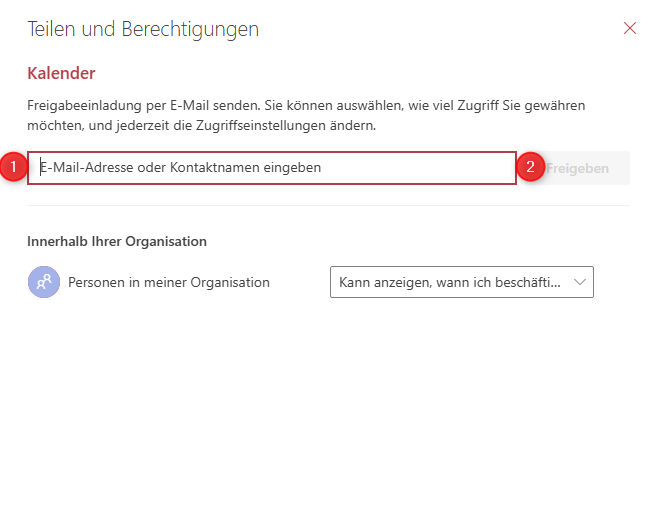Click the Kann anzeigen, wann ich beschäfti… text
Viewport: 655px width, 532px height.
(x=449, y=282)
